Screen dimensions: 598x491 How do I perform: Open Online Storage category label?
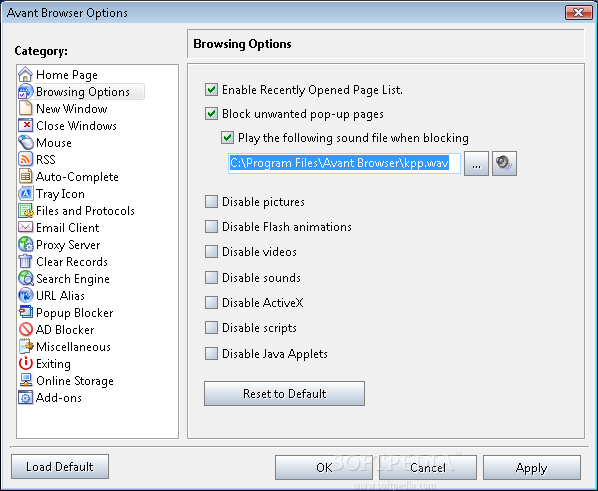coord(75,381)
